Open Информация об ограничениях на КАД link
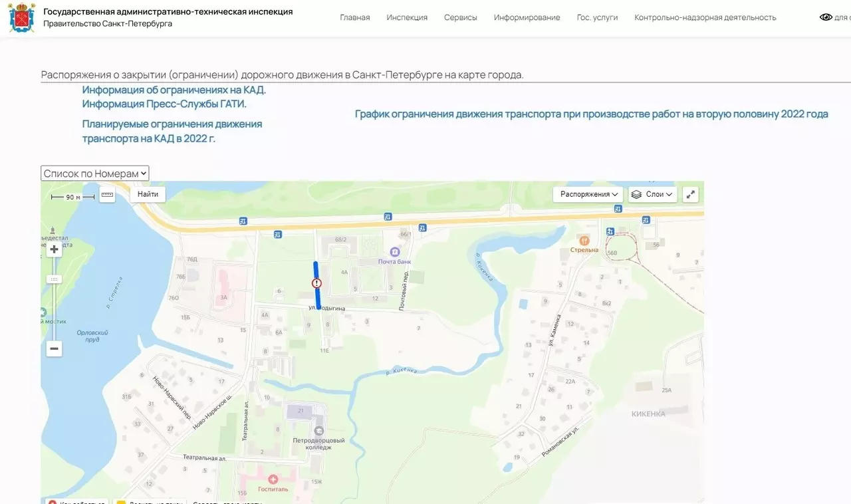851x504 pixels. [x=174, y=90]
